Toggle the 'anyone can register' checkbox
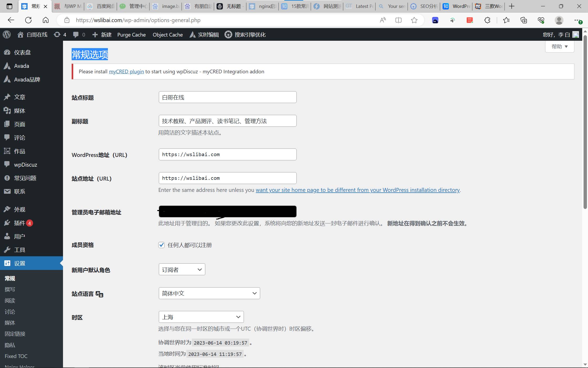The height and width of the screenshot is (368, 588). click(x=161, y=245)
